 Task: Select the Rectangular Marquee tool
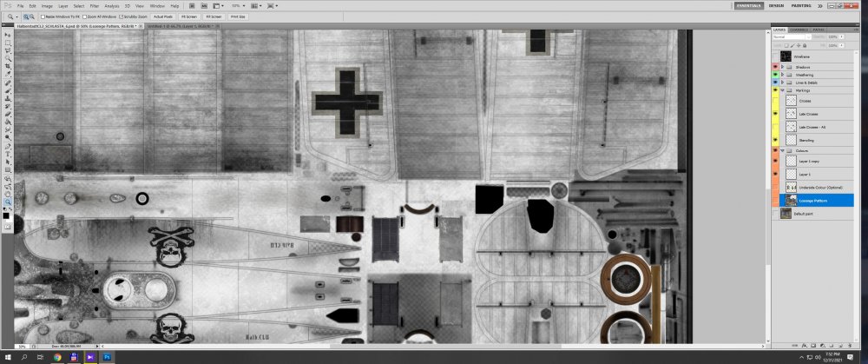[8, 42]
